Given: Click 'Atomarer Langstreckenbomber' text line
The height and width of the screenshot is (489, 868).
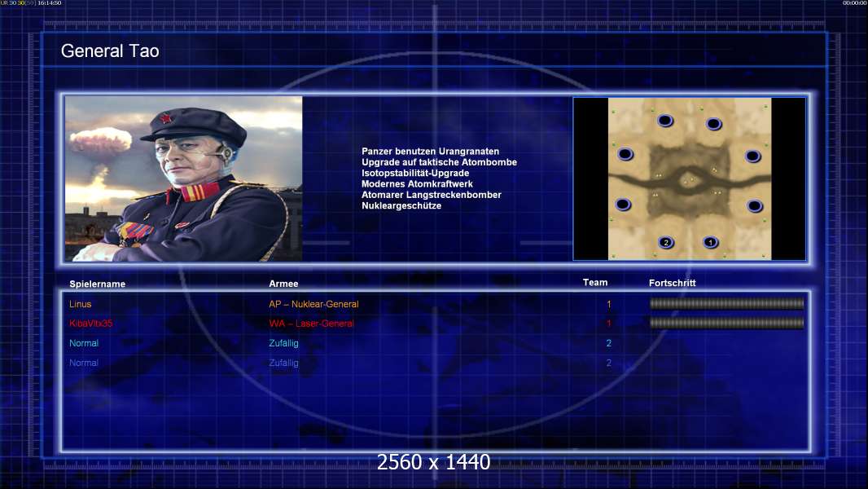Looking at the screenshot, I should click(432, 195).
